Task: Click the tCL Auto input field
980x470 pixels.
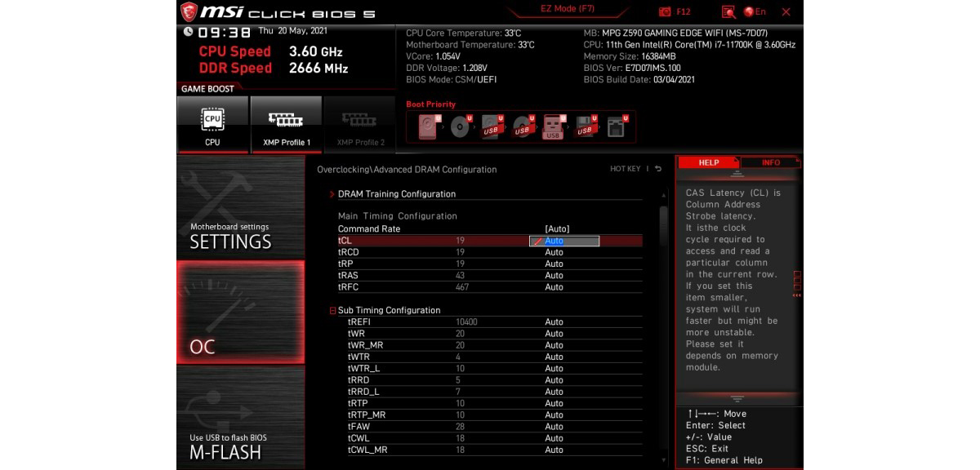Action: [564, 241]
